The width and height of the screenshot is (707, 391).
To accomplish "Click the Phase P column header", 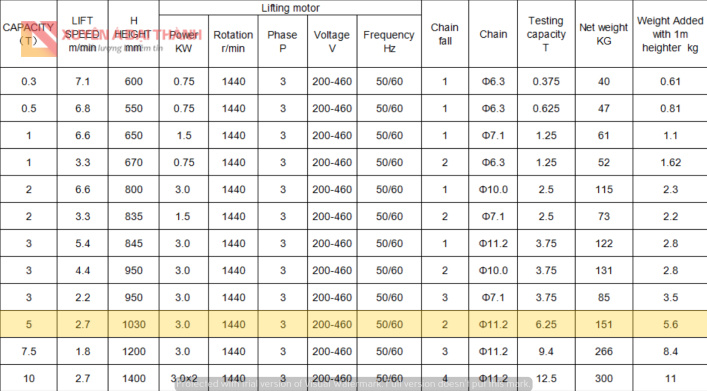I will (x=282, y=41).
